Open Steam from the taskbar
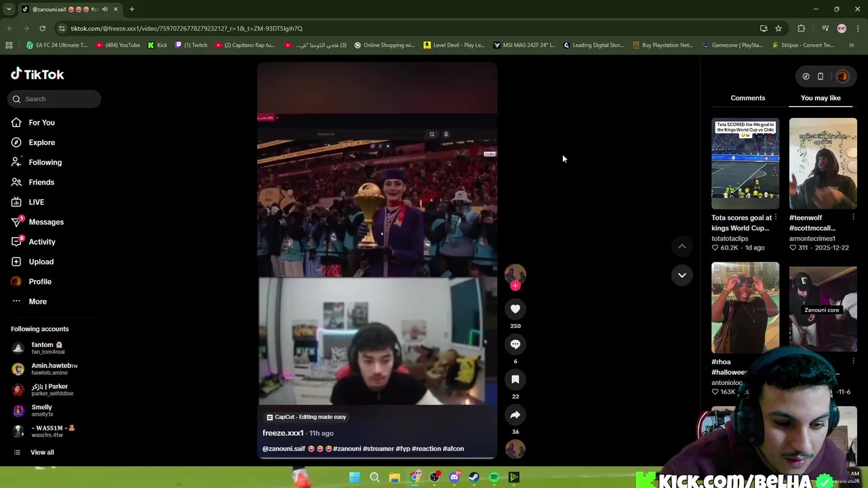The height and width of the screenshot is (488, 868). coord(474,477)
